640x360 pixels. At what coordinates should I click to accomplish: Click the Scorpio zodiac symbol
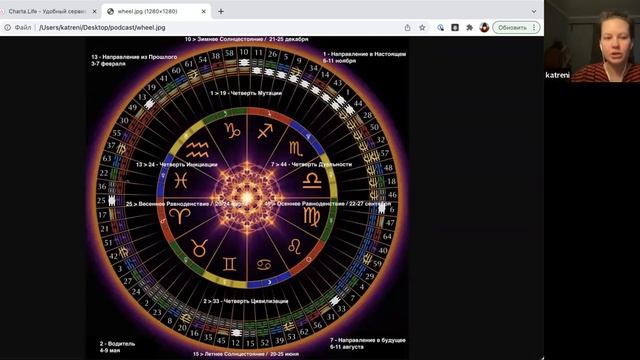[296, 149]
